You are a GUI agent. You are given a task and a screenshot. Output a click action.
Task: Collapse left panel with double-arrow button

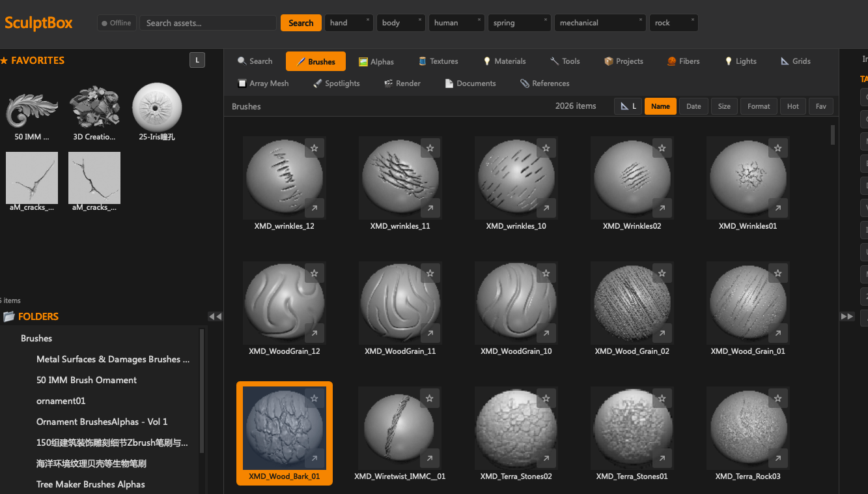click(x=215, y=316)
